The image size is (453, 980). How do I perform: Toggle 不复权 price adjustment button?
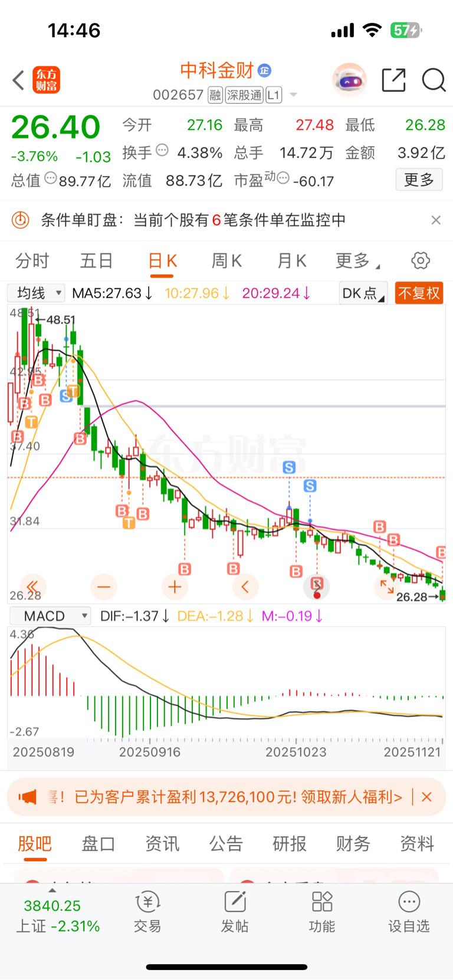point(419,293)
